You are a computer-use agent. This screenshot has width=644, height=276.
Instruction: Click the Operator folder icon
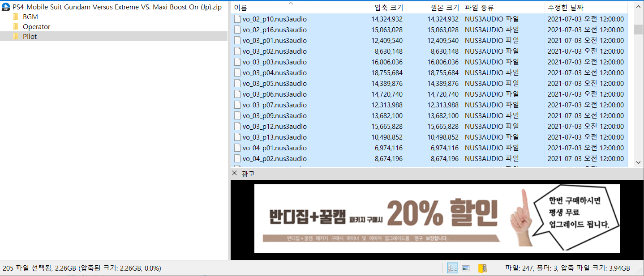[x=16, y=27]
